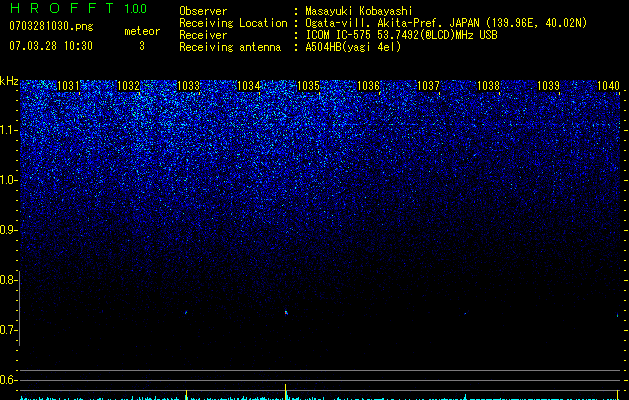Click the kHz axis unit label
Viewport: 629px width, 400px height.
[9, 81]
